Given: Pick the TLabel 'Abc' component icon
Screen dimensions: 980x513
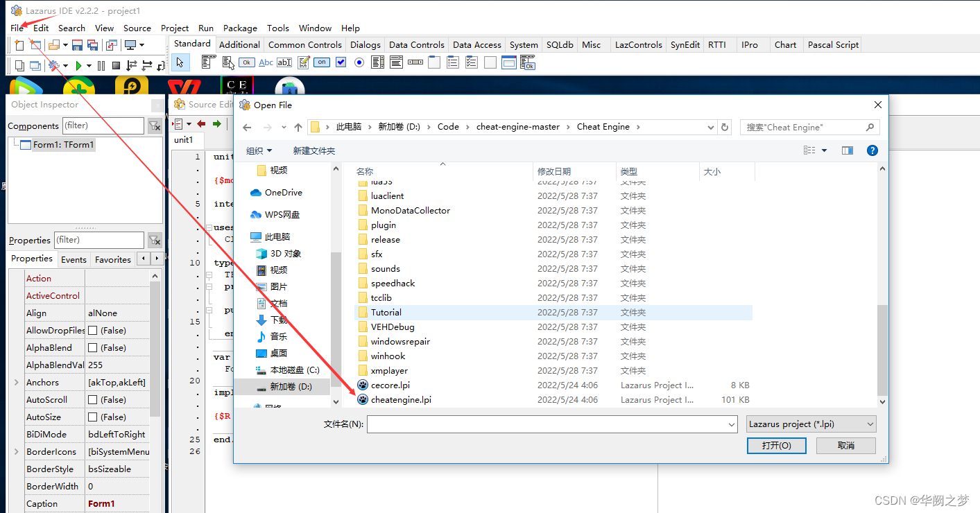Looking at the screenshot, I should pyautogui.click(x=266, y=62).
